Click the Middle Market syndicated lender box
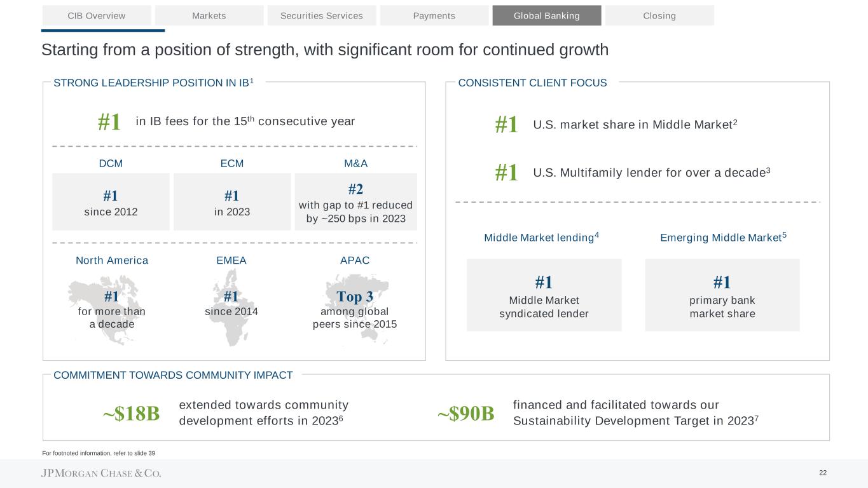Image resolution: width=868 pixels, height=488 pixels. (544, 295)
